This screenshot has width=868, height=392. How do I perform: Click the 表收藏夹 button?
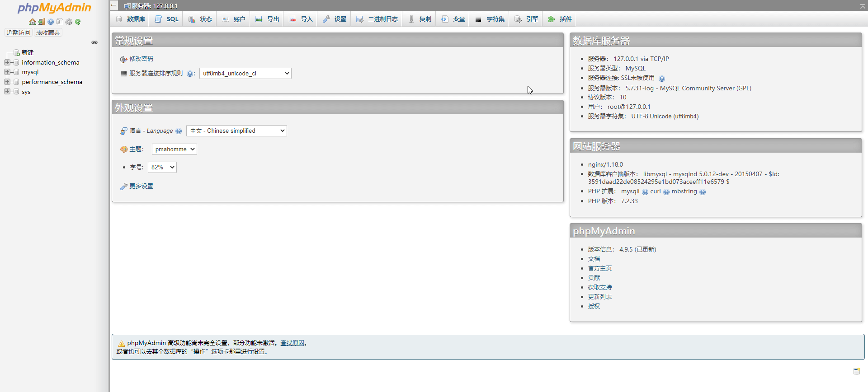click(x=48, y=33)
